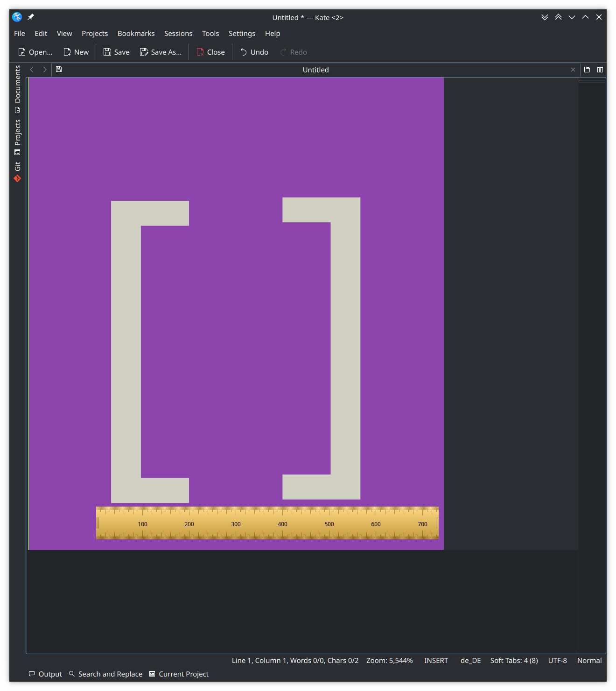The image size is (616, 691).
Task: Toggle the Search and Replace panel
Action: [x=105, y=674]
